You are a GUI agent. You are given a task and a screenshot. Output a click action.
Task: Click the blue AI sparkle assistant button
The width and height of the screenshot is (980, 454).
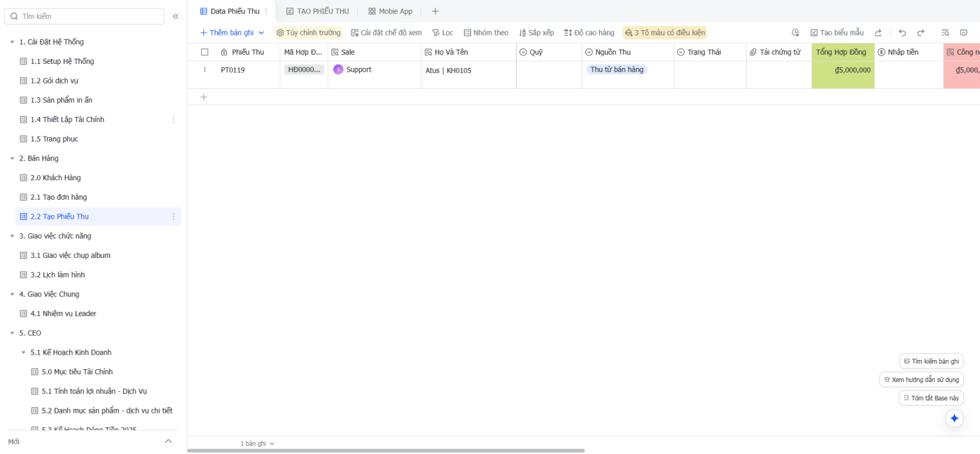(x=954, y=418)
